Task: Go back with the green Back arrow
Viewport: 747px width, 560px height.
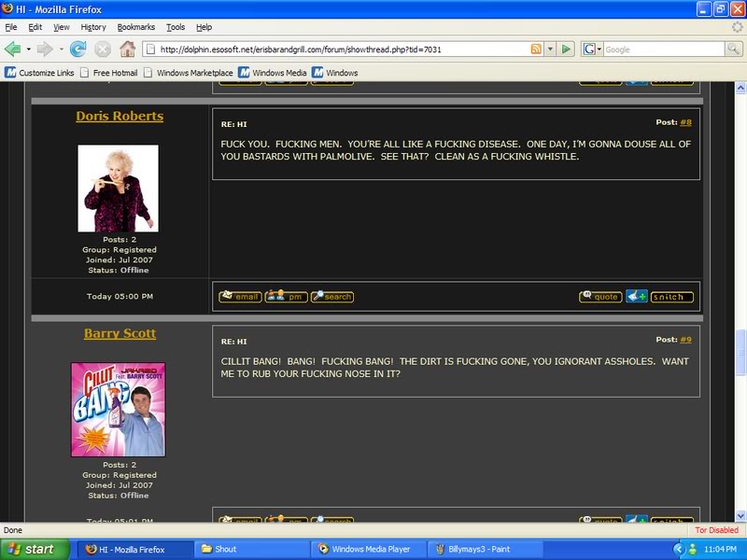Action: [x=12, y=49]
